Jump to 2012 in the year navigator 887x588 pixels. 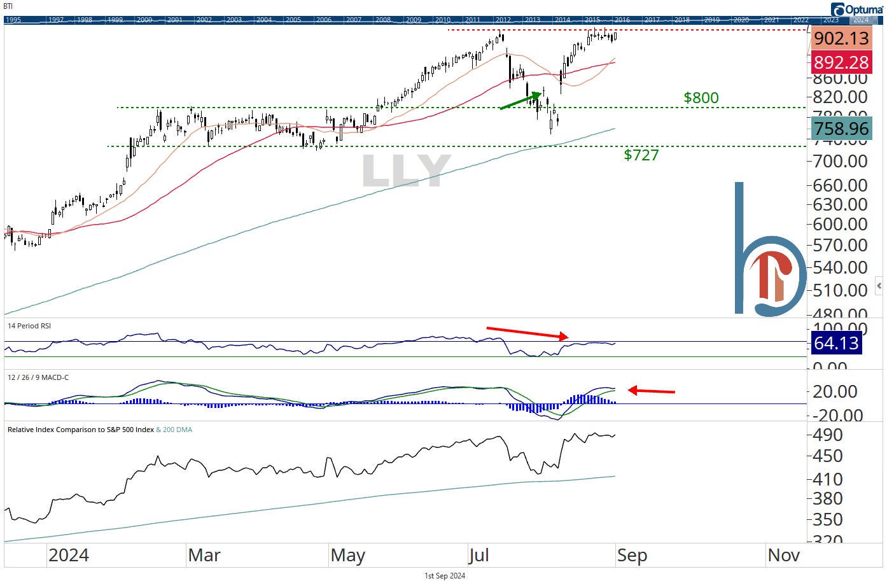pos(503,20)
